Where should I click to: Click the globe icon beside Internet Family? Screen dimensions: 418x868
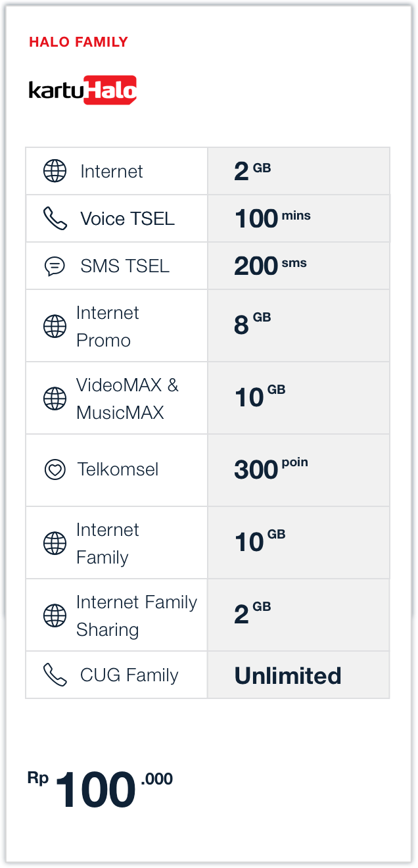coord(55,543)
